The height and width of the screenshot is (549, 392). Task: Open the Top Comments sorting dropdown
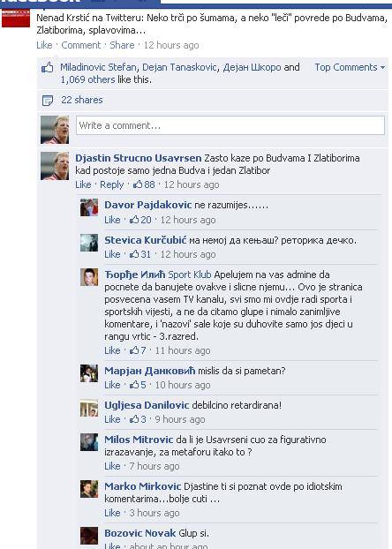pyautogui.click(x=350, y=67)
